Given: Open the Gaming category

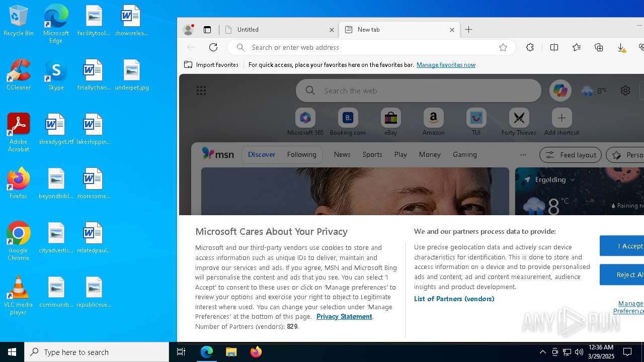Looking at the screenshot, I should 465,155.
